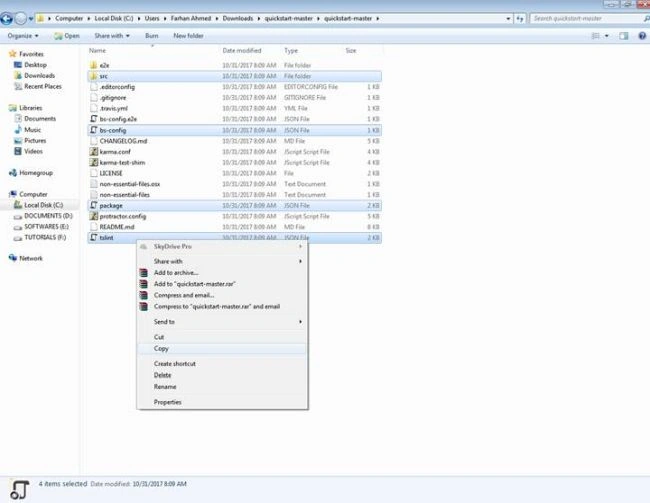Choose Add to "quickstart-master.rar"
650x503 pixels.
222,284
